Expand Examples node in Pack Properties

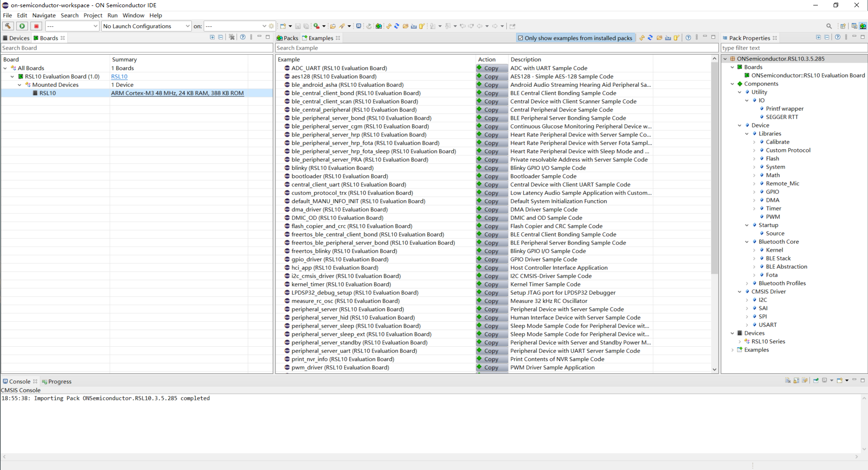click(x=732, y=350)
